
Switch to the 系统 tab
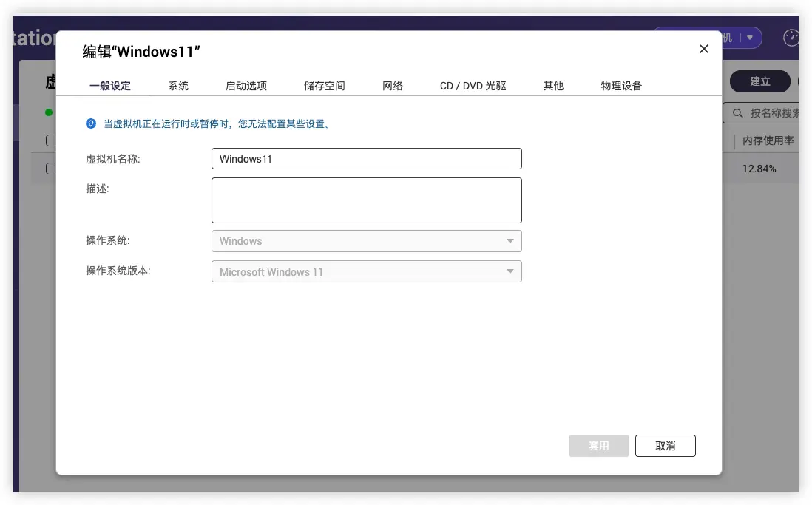tap(178, 86)
